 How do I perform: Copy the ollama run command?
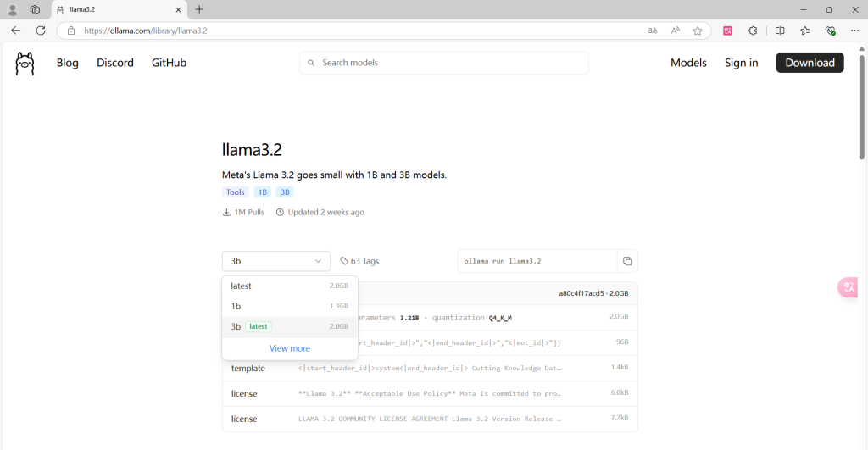627,261
